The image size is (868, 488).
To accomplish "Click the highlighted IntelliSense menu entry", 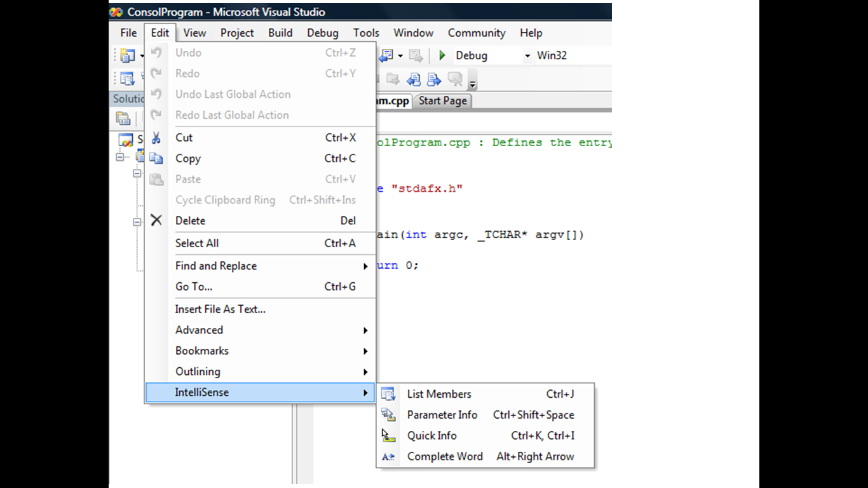I will pyautogui.click(x=261, y=393).
